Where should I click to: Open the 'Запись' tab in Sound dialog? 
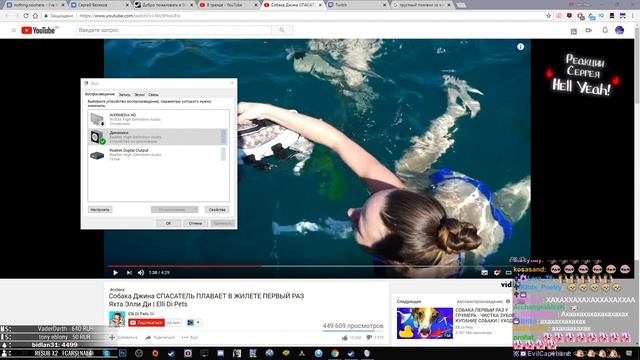pyautogui.click(x=124, y=95)
